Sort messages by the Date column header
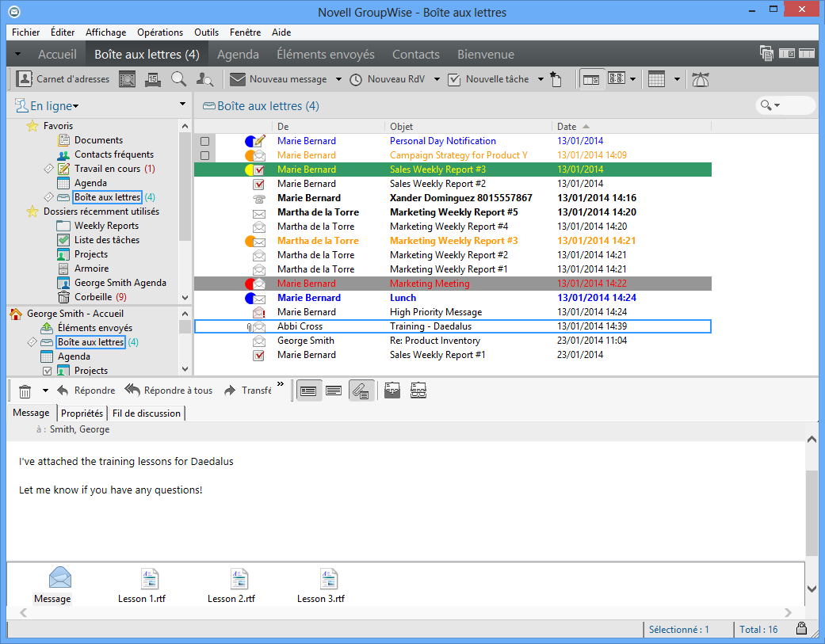This screenshot has height=644, width=825. pyautogui.click(x=632, y=127)
